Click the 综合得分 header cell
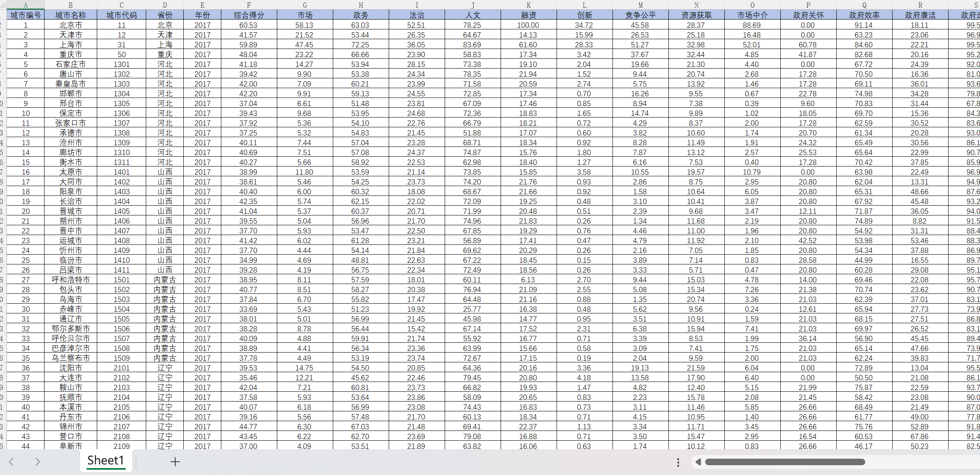 point(249,15)
